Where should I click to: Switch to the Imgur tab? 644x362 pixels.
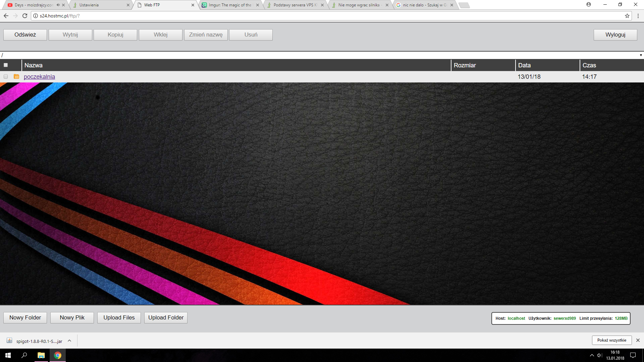point(230,5)
